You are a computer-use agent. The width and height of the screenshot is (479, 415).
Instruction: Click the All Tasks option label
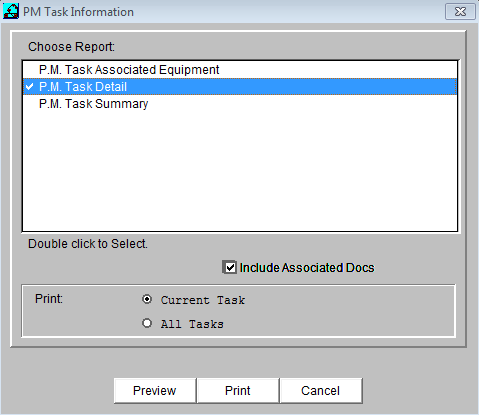tap(192, 324)
